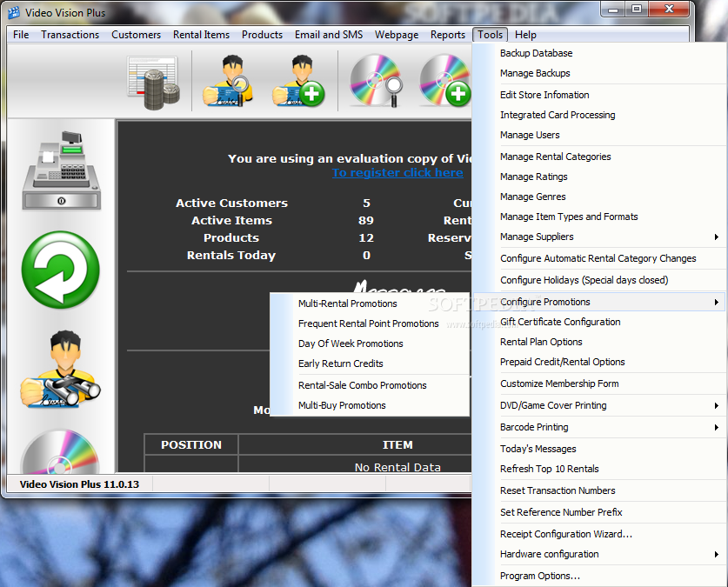This screenshot has height=587, width=728.
Task: Click the To register click here link
Action: click(x=397, y=172)
